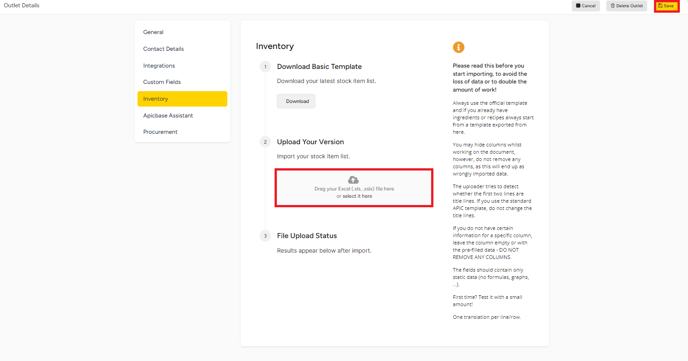Image resolution: width=688 pixels, height=361 pixels.
Task: Open the Procurement section
Action: point(160,132)
